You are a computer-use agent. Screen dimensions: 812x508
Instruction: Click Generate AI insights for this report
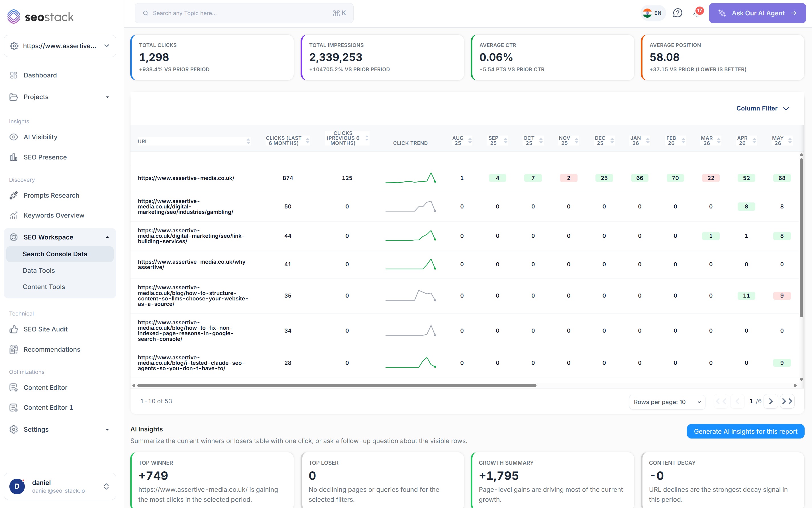tap(745, 431)
